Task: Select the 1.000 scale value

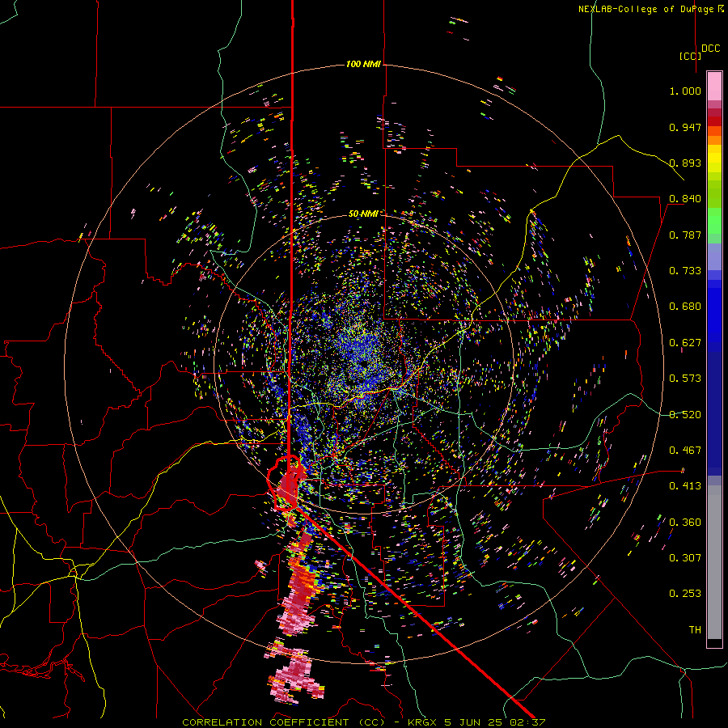Action: tap(685, 91)
